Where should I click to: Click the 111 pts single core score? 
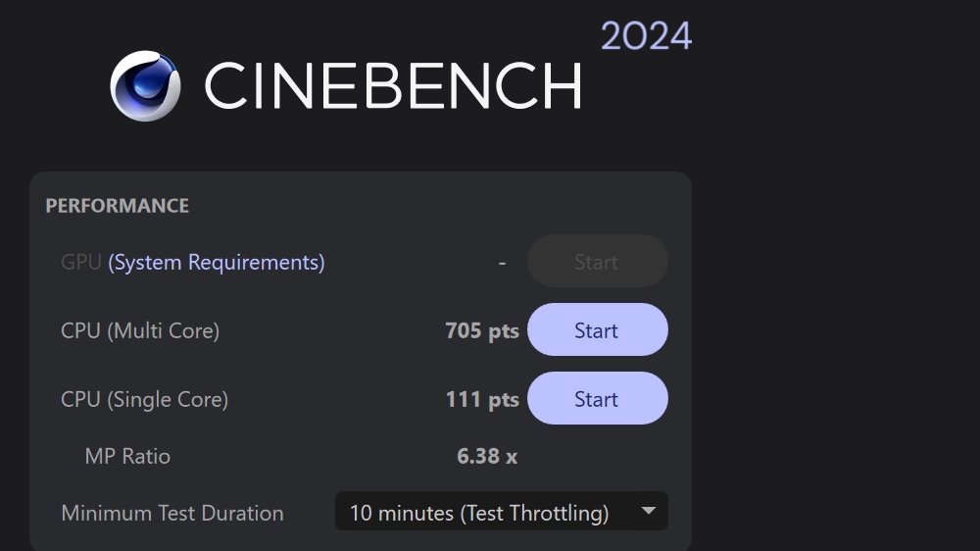coord(481,400)
